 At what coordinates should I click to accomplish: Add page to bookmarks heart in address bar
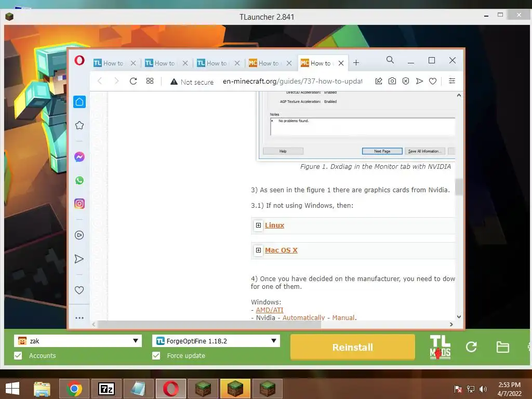[x=433, y=81]
